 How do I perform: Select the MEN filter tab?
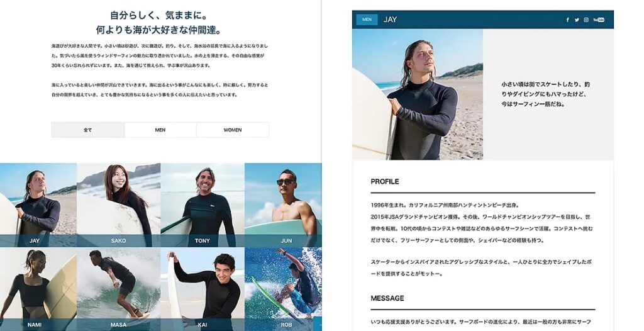(160, 130)
